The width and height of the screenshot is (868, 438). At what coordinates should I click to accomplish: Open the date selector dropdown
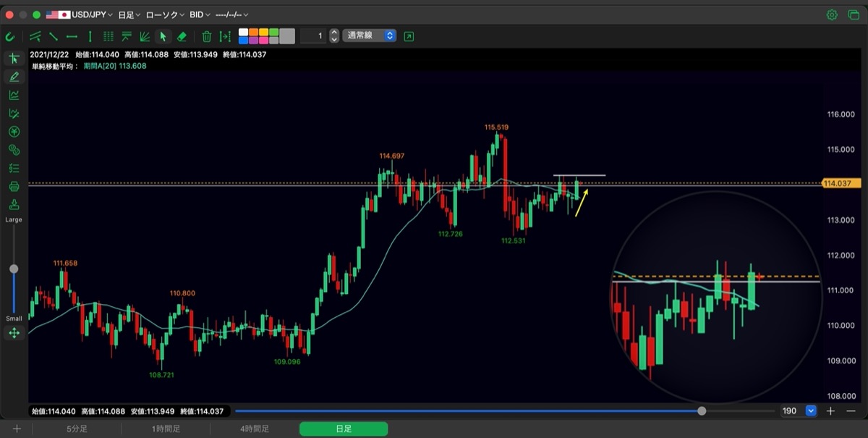pyautogui.click(x=232, y=14)
